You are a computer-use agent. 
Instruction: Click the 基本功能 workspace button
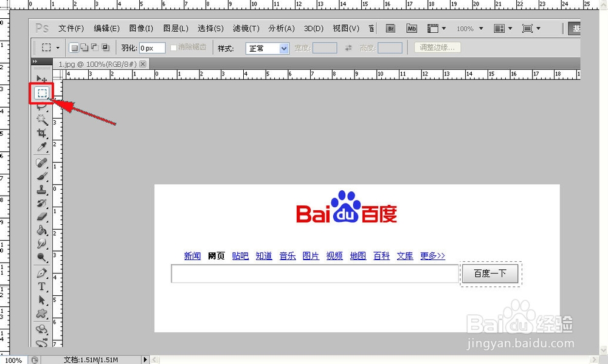click(575, 29)
